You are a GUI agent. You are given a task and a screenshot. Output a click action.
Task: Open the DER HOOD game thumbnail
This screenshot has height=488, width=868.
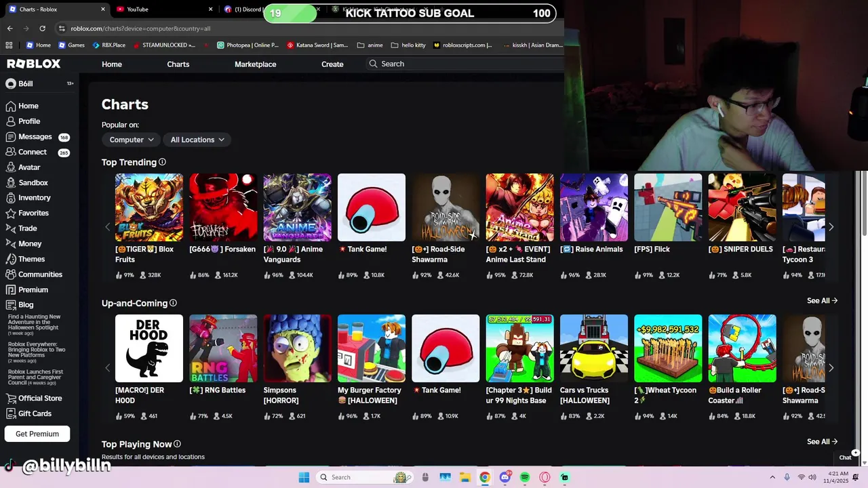coord(149,348)
